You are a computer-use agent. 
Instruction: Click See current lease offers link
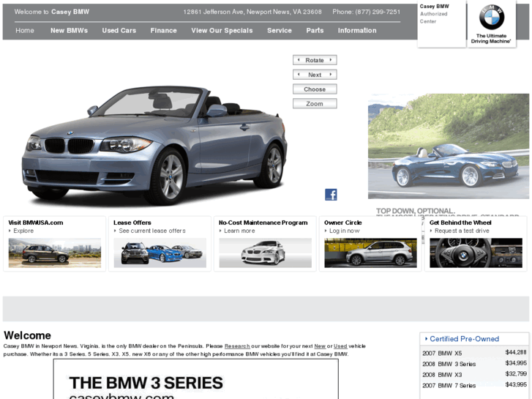pyautogui.click(x=152, y=231)
